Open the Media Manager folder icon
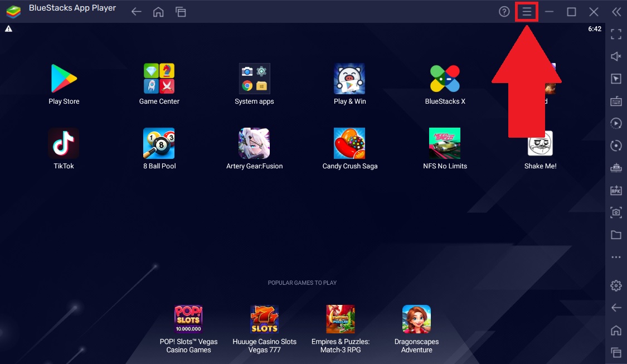 pyautogui.click(x=616, y=235)
